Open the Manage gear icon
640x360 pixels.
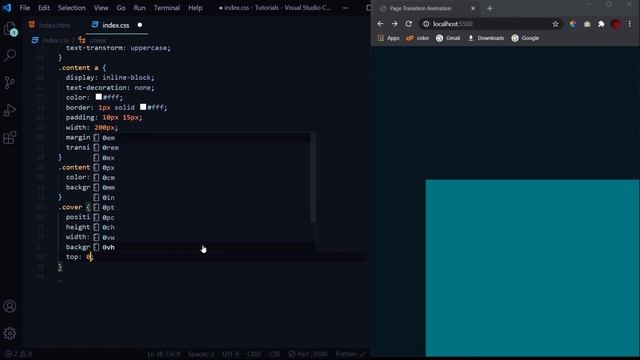10,333
